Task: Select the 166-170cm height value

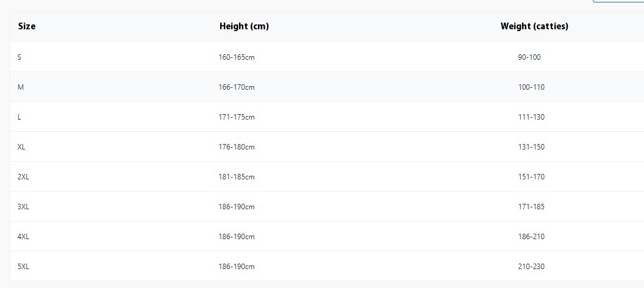Action: click(237, 87)
